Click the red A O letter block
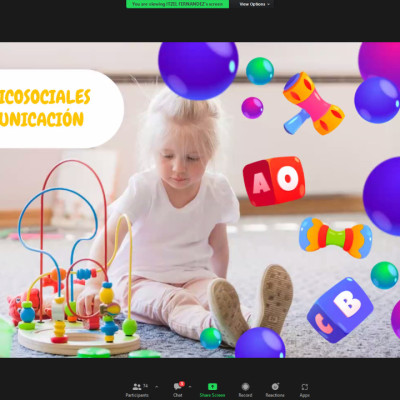Screen dimensions: 400x400 click(x=274, y=181)
